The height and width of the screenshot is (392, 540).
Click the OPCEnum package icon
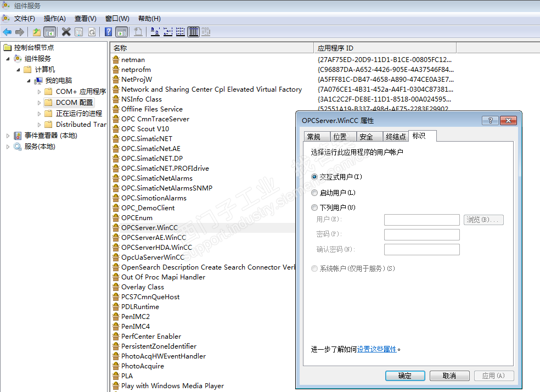116,218
